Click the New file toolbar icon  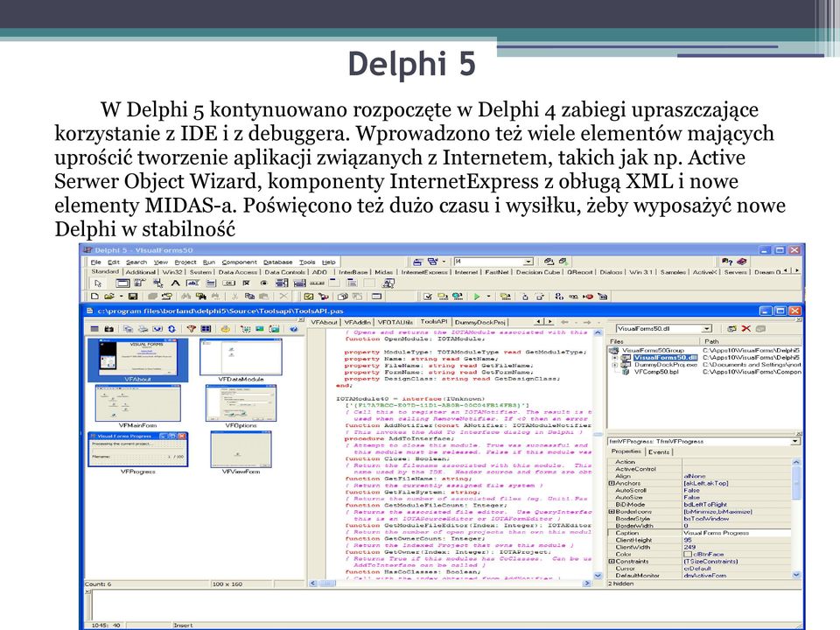pos(94,297)
